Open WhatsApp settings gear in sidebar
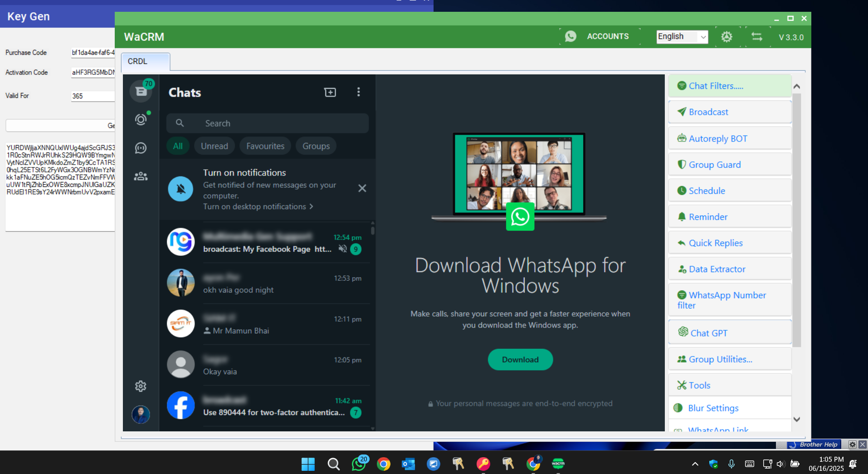The width and height of the screenshot is (868, 474). 141,386
